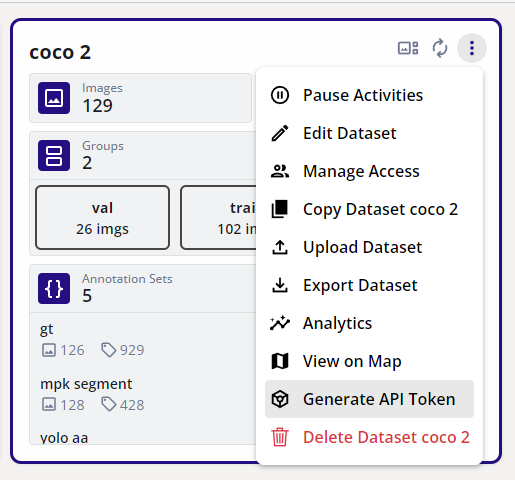This screenshot has width=515, height=480.
Task: Select Export Dataset option
Action: 369,285
